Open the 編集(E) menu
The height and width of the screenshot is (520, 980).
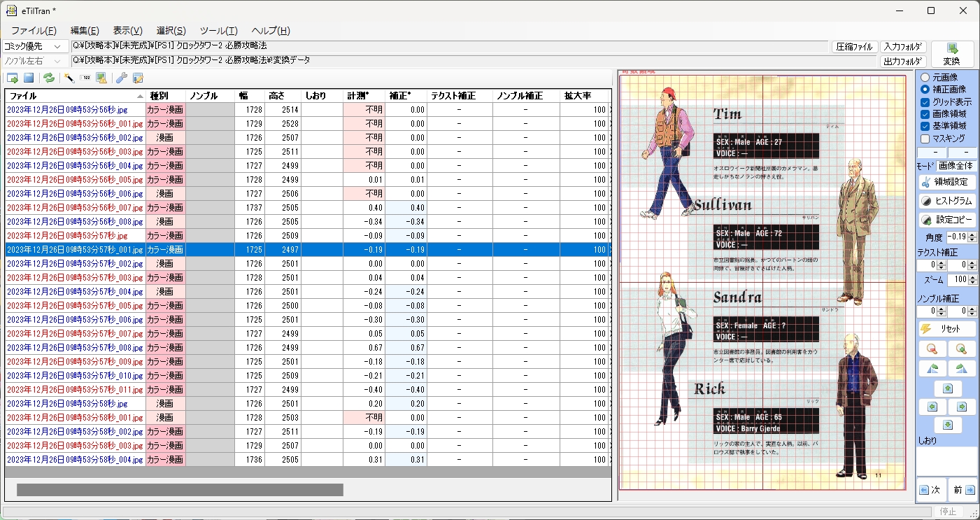85,31
